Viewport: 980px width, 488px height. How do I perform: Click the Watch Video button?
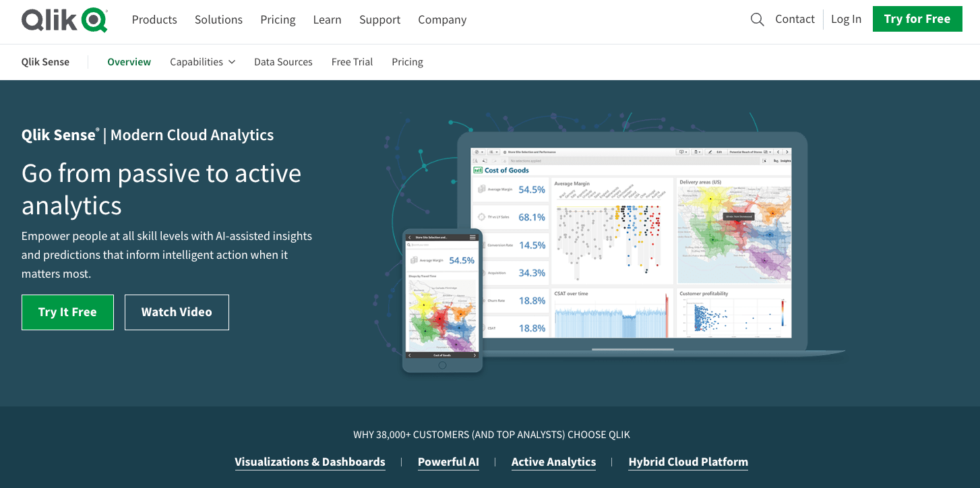177,312
